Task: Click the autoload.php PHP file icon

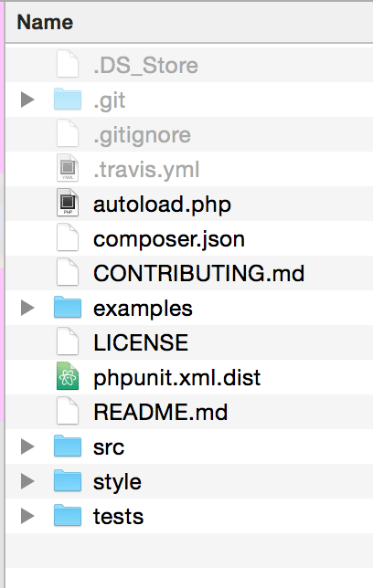Action: click(68, 203)
